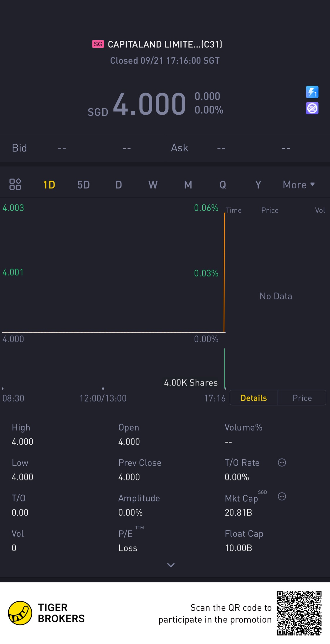Select the 1D chart tab
The height and width of the screenshot is (644, 330).
(49, 185)
